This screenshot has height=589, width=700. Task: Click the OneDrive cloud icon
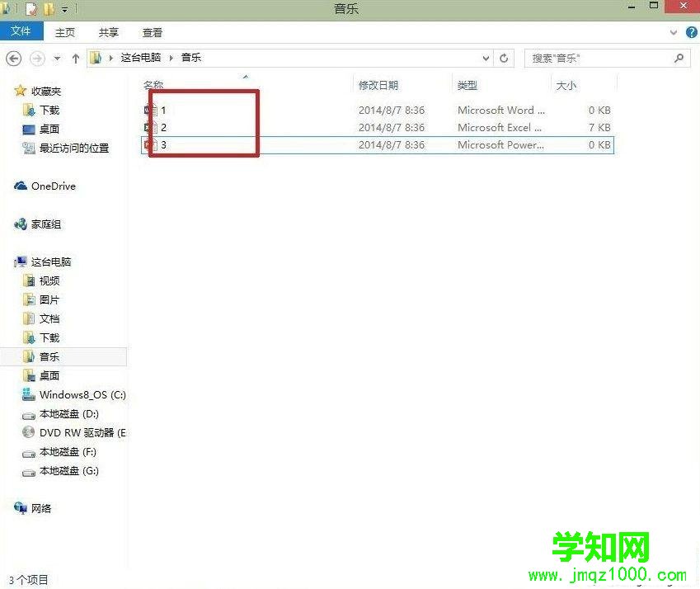click(x=21, y=186)
